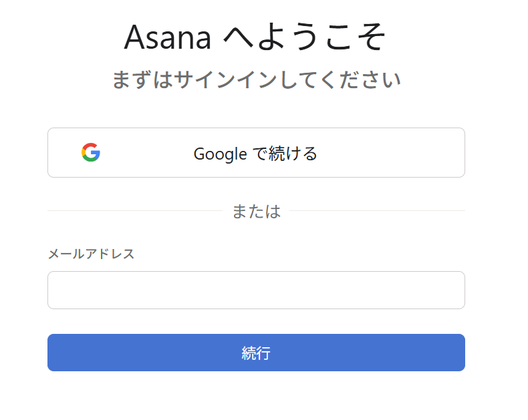Click the blue 続行 button
This screenshot has height=420, width=528.
[x=256, y=353]
